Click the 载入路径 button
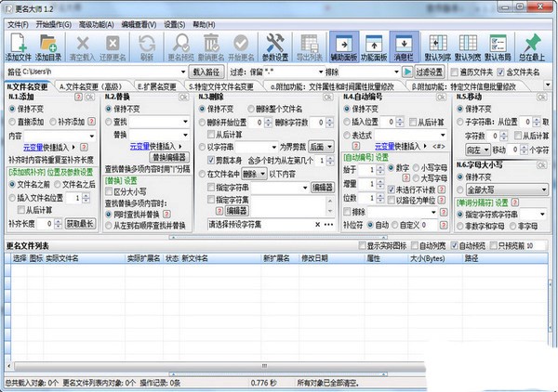The width and height of the screenshot is (558, 392). 209,71
